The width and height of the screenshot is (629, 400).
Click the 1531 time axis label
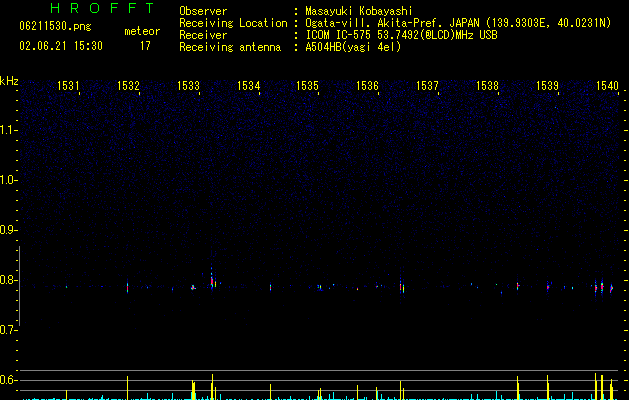(x=68, y=85)
